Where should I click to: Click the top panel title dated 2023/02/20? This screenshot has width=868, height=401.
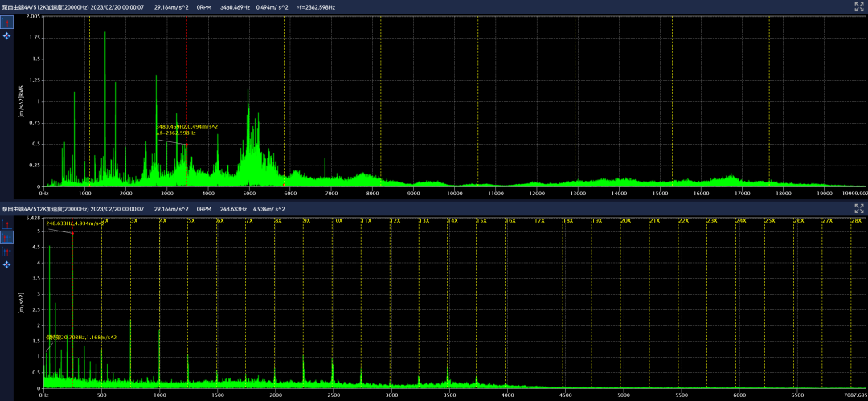coord(74,6)
